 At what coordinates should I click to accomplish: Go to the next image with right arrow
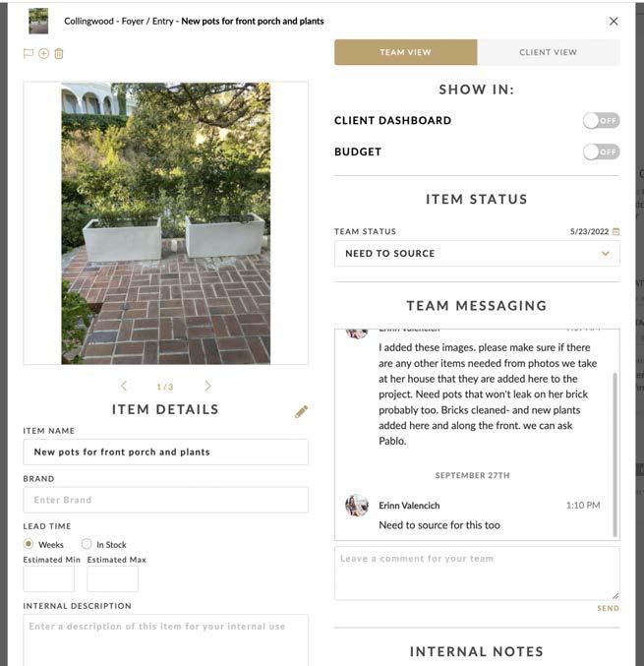(207, 386)
